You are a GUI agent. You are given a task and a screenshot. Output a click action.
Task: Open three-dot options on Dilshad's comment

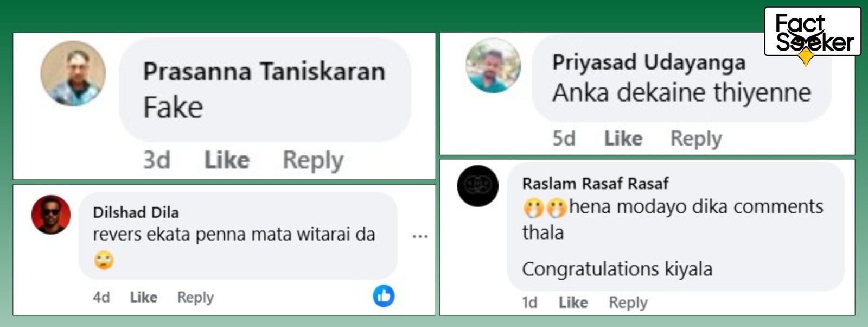420,236
